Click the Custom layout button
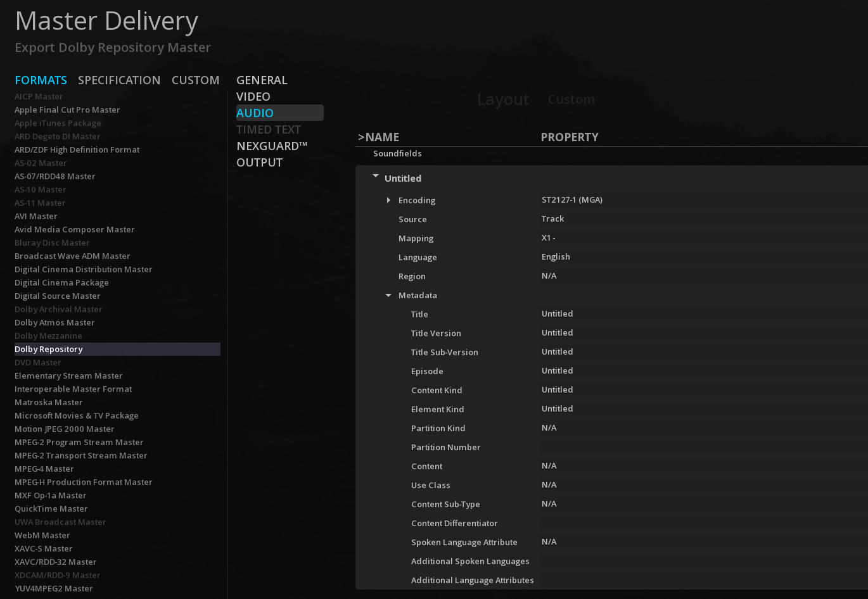Screen dimensions: 868x599 pos(571,99)
